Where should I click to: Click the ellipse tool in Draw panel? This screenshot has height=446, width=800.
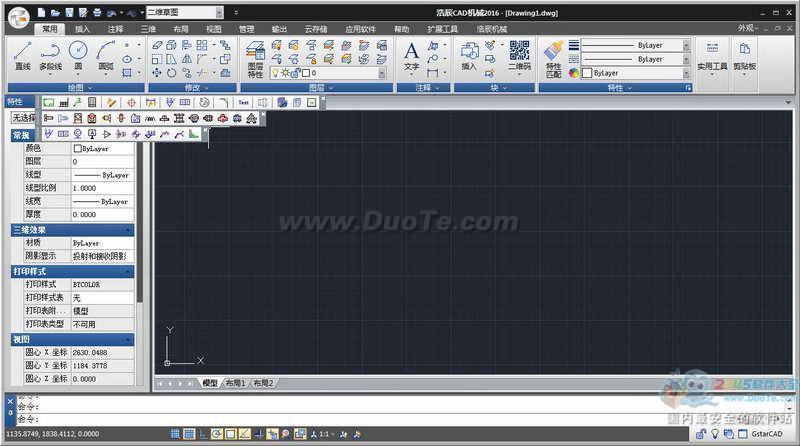pos(127,59)
